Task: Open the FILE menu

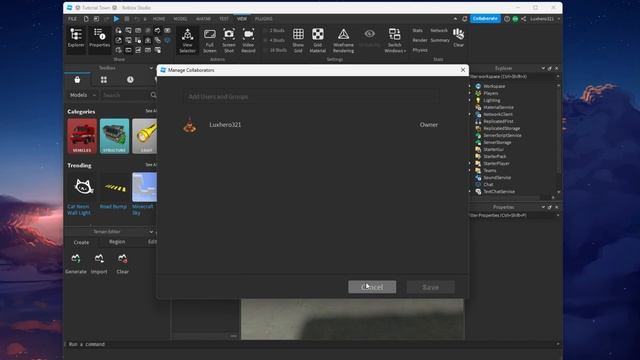Action: tap(72, 19)
